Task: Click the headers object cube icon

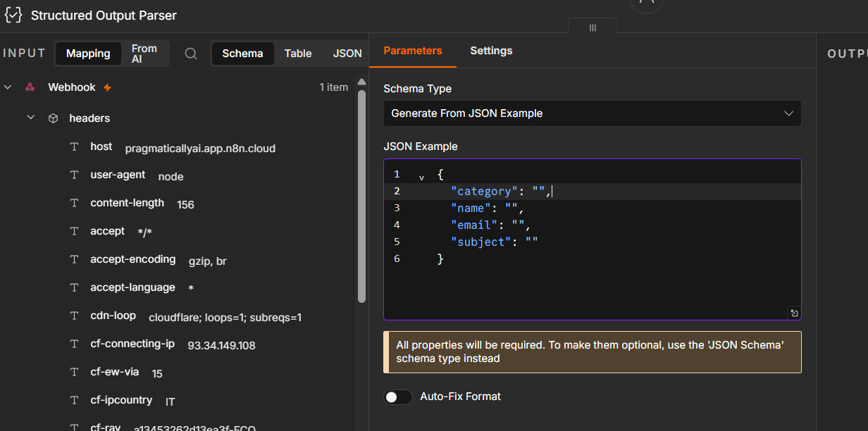Action: pyautogui.click(x=53, y=118)
